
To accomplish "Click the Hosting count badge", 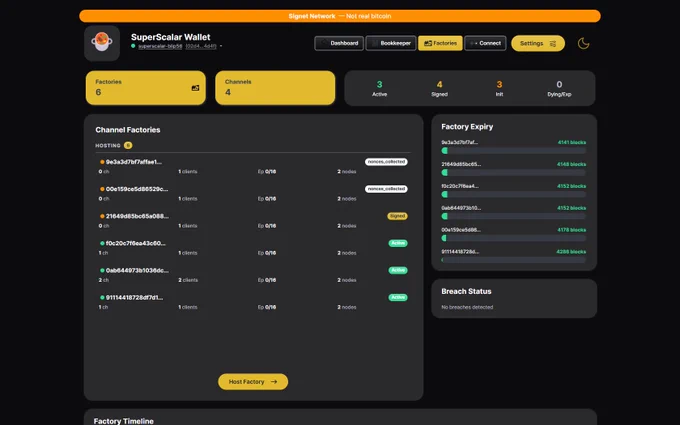I will coord(128,145).
